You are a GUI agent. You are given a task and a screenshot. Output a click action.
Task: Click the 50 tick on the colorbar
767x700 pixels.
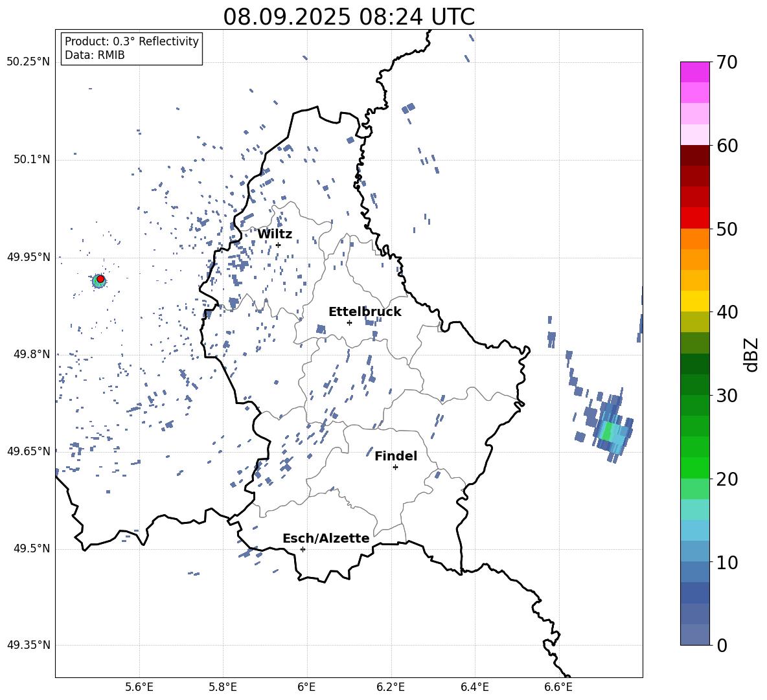click(727, 229)
